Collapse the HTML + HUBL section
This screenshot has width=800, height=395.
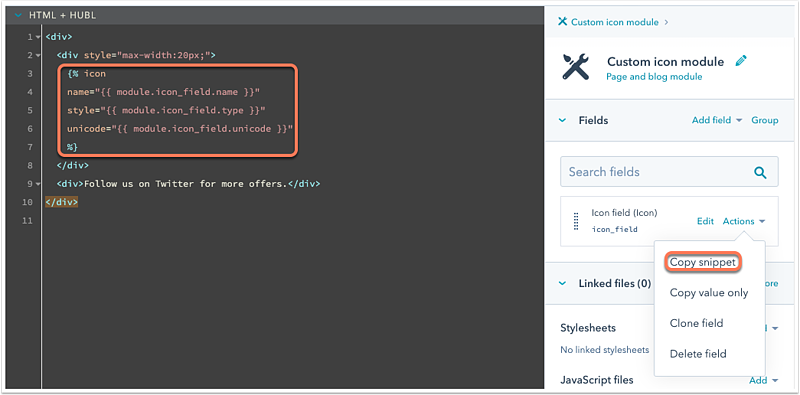click(19, 15)
